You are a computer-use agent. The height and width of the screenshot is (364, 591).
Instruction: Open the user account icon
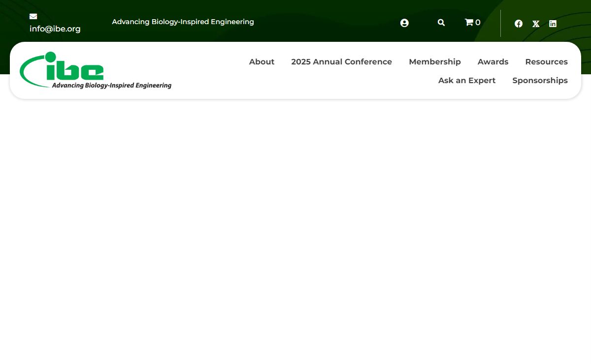click(404, 23)
